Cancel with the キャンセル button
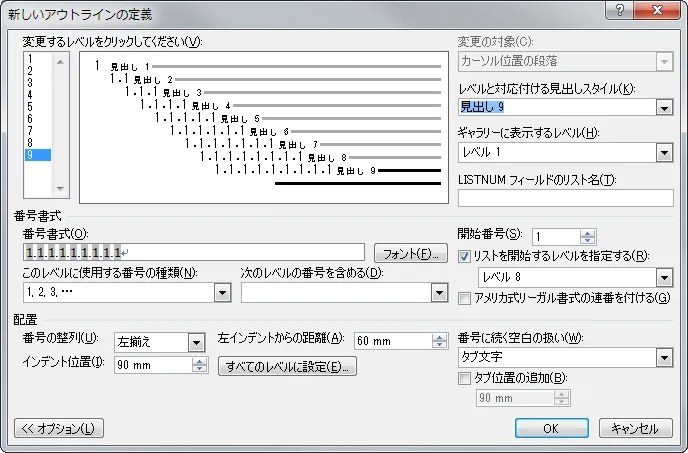 click(636, 428)
